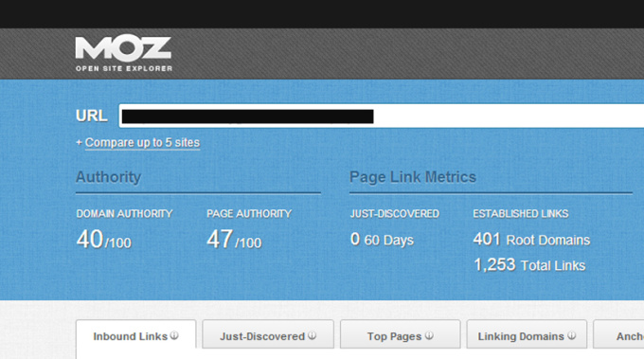Click the Authority section heading
This screenshot has width=644, height=359.
(x=108, y=177)
